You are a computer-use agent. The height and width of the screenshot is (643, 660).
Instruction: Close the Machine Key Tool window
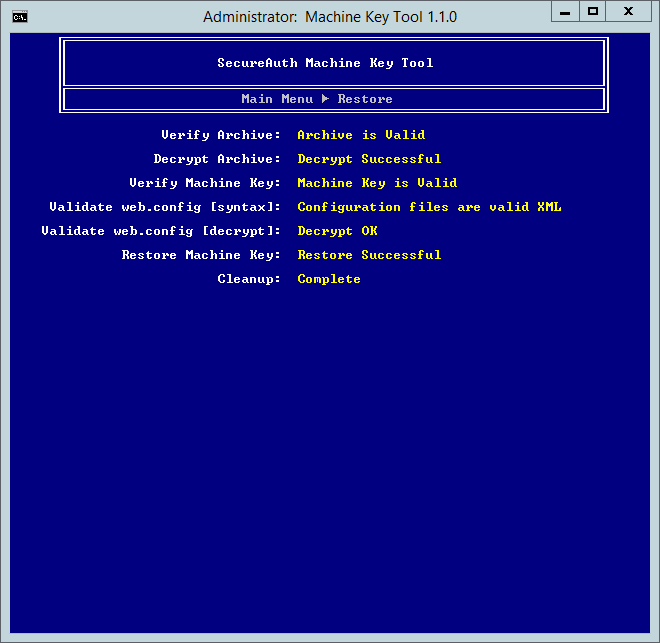pos(629,11)
